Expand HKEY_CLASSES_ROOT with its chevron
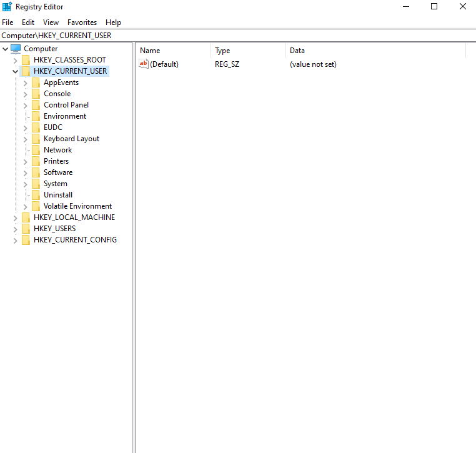476x453 pixels. [15, 60]
